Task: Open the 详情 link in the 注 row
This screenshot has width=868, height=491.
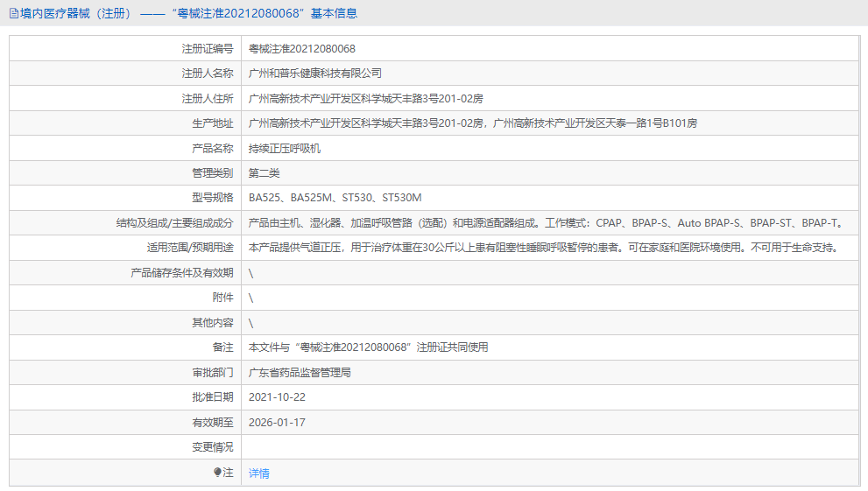Action: click(258, 473)
